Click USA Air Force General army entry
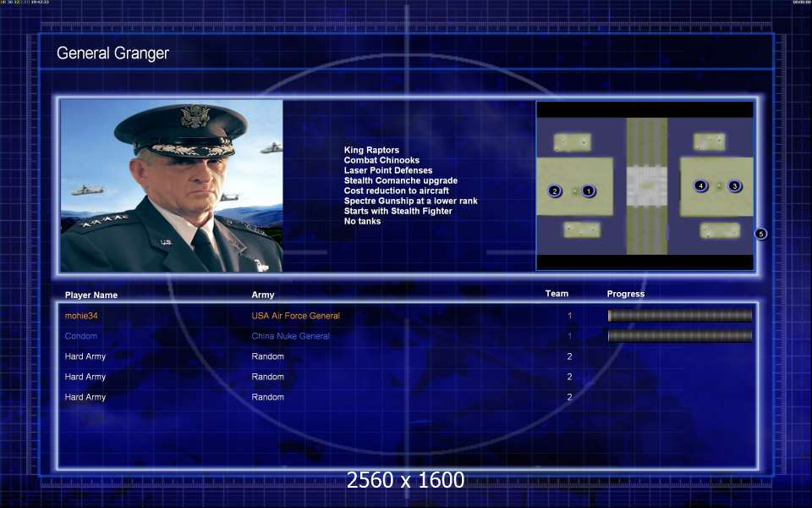 296,316
